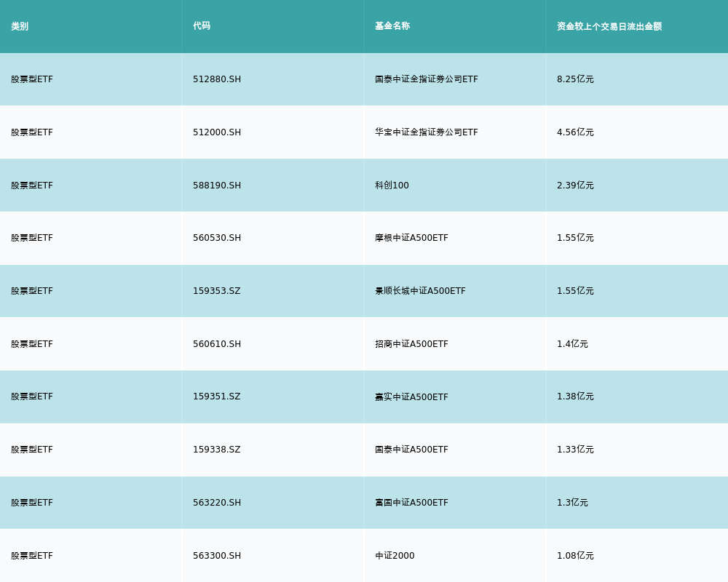Select the 中证2000 fund name

click(x=395, y=556)
